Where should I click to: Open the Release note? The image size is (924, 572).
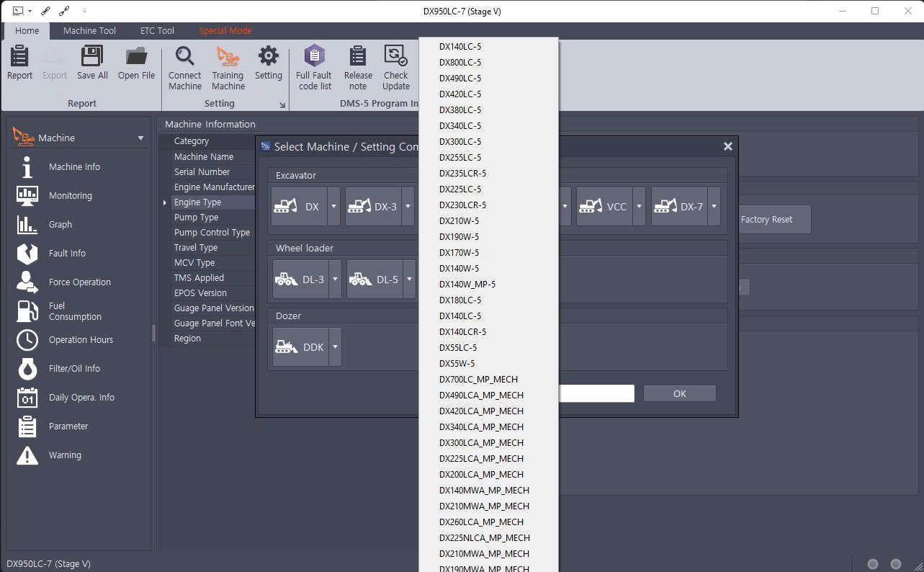pos(358,68)
